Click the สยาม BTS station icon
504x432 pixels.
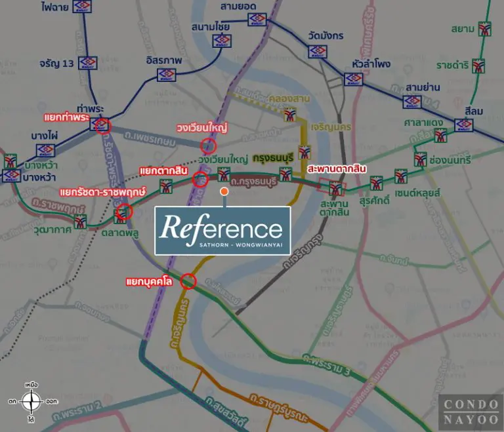pos(484,29)
